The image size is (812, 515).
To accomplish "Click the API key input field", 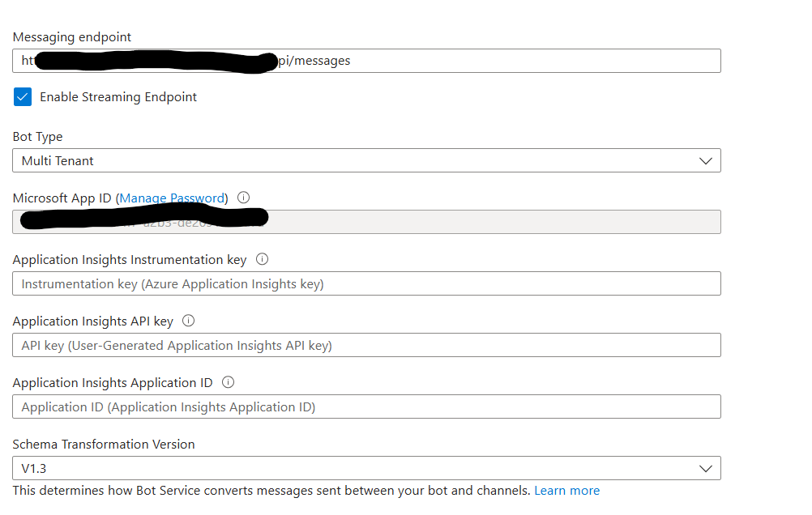I will coord(365,345).
